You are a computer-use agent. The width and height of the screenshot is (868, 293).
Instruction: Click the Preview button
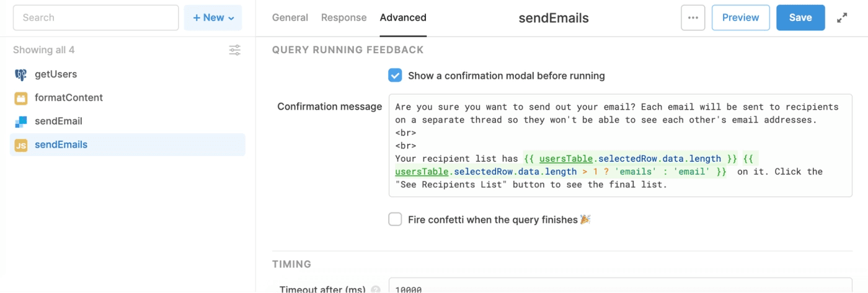point(740,18)
